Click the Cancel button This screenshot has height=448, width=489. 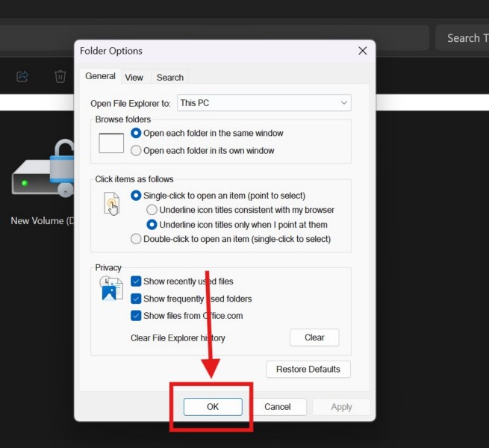click(277, 407)
